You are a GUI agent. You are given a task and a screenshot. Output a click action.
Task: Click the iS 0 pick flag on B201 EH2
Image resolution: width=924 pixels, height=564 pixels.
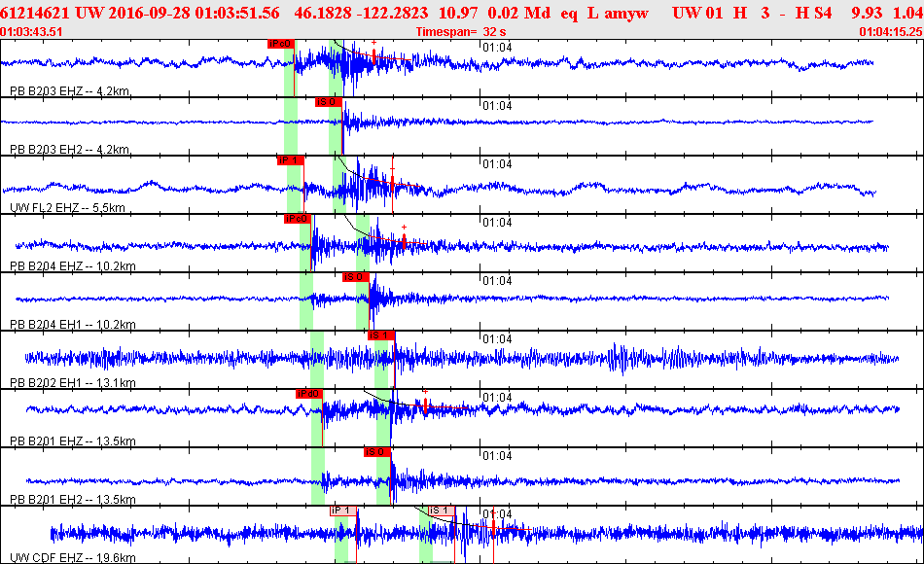click(376, 452)
